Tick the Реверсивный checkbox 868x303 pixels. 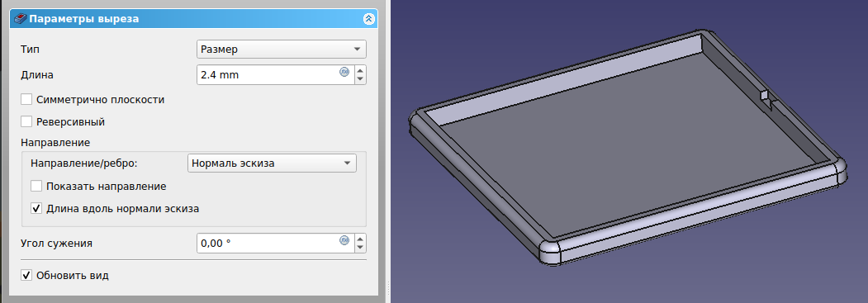(26, 121)
